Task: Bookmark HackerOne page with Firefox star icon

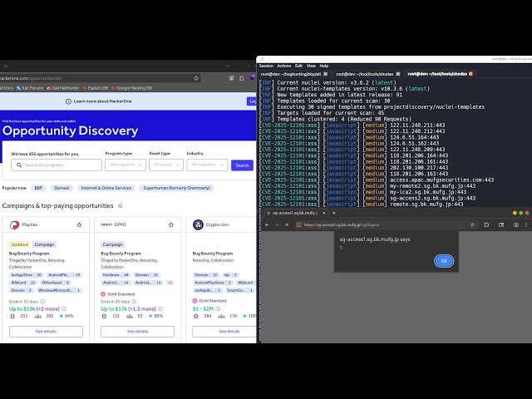Action: [x=196, y=78]
